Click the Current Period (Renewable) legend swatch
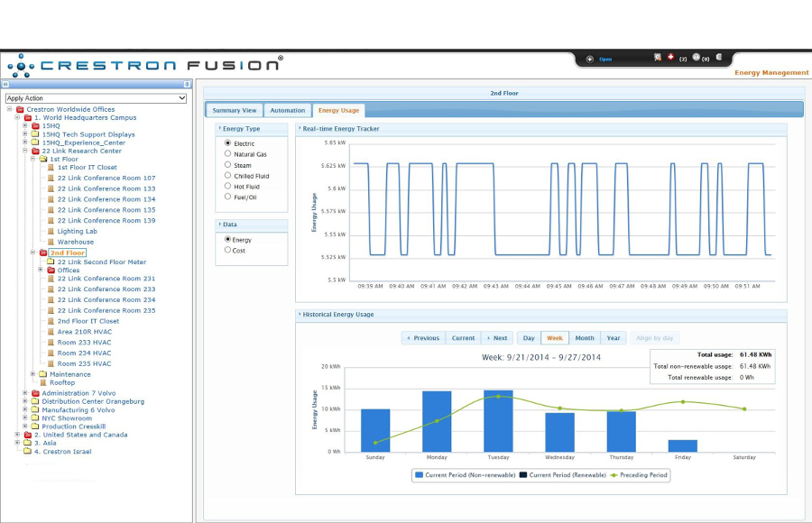Screen dimensions: 812x523 523,475
